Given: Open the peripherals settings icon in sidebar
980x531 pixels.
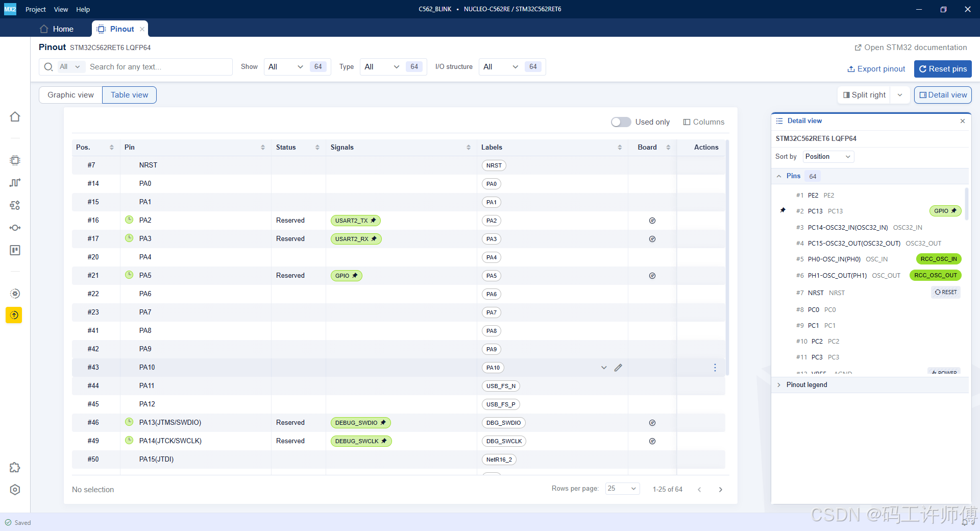Looking at the screenshot, I should point(15,205).
